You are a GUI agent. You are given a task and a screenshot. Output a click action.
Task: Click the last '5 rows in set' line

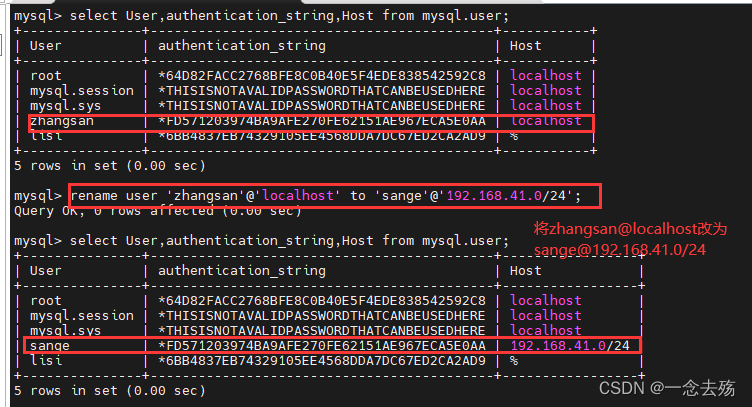[110, 390]
